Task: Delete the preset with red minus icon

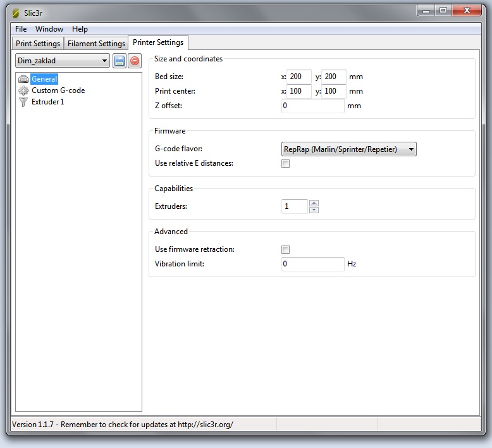Action: click(135, 61)
